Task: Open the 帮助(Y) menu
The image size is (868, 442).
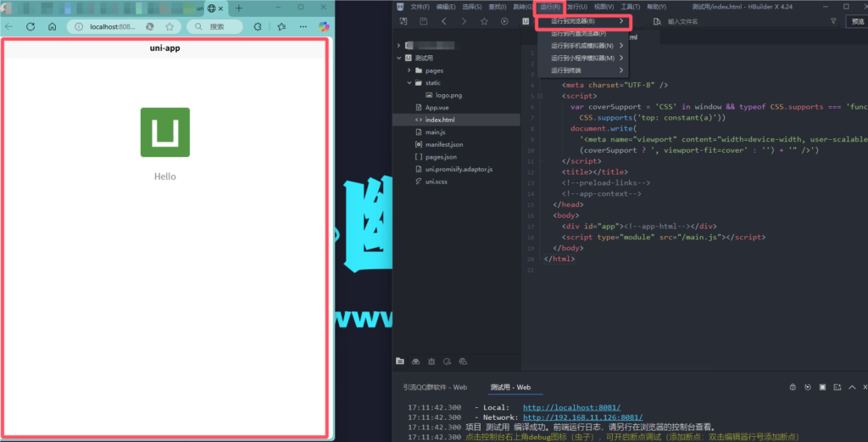Action: click(657, 7)
